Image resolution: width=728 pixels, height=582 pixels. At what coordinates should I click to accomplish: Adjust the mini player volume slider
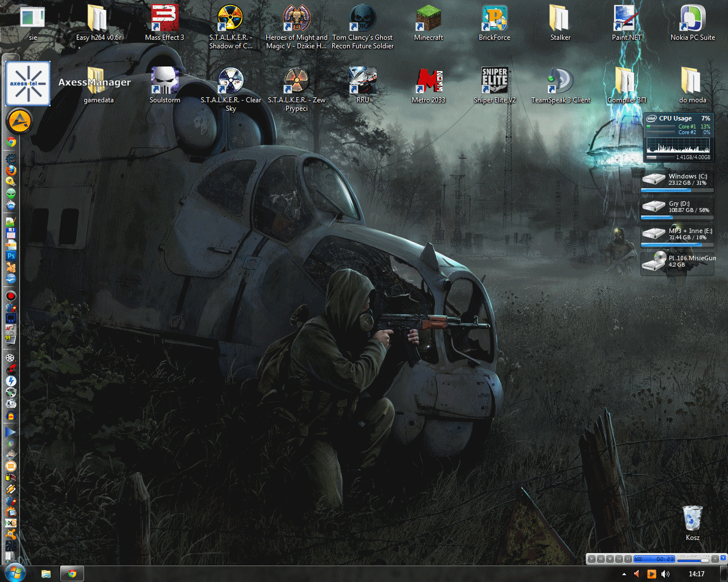tap(693, 561)
